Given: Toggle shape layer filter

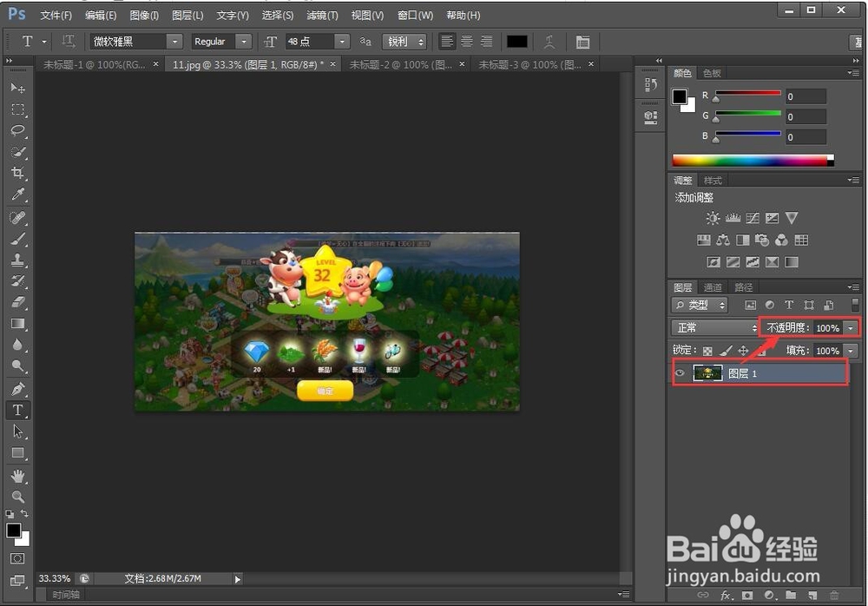Looking at the screenshot, I should point(809,305).
